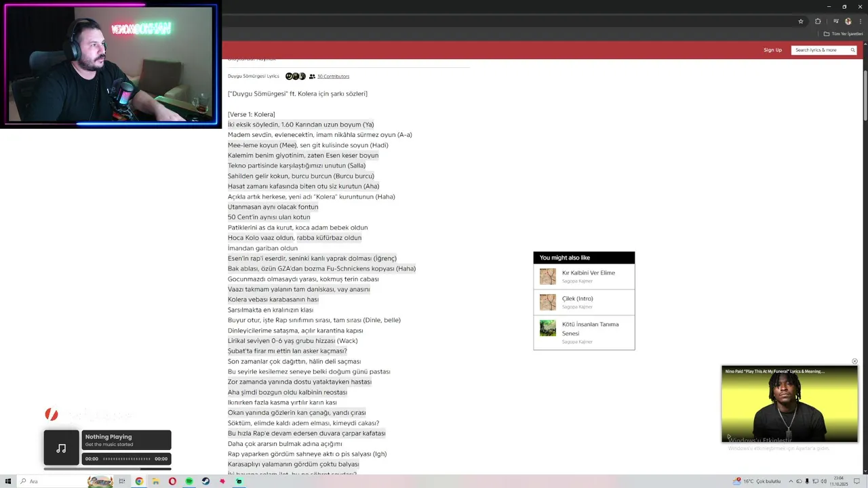Select lyric line "Kalemim benim giyotinim, zaten Esen keser boyun"

303,155
